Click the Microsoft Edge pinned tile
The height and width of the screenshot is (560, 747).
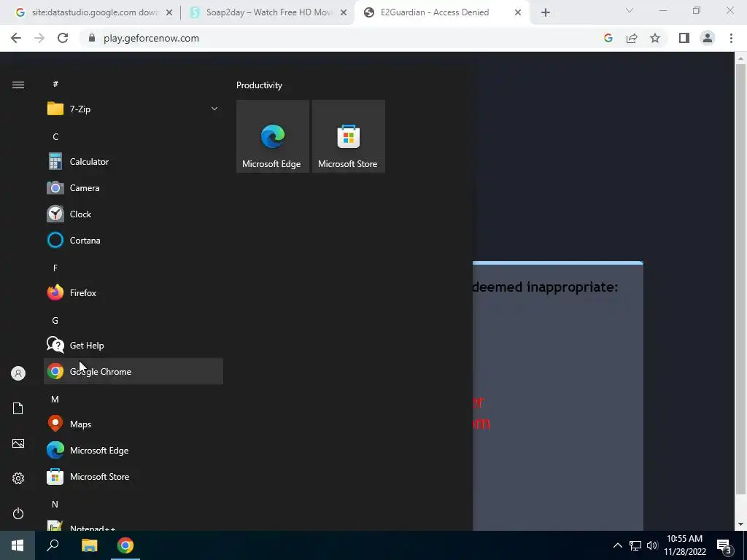(x=273, y=136)
